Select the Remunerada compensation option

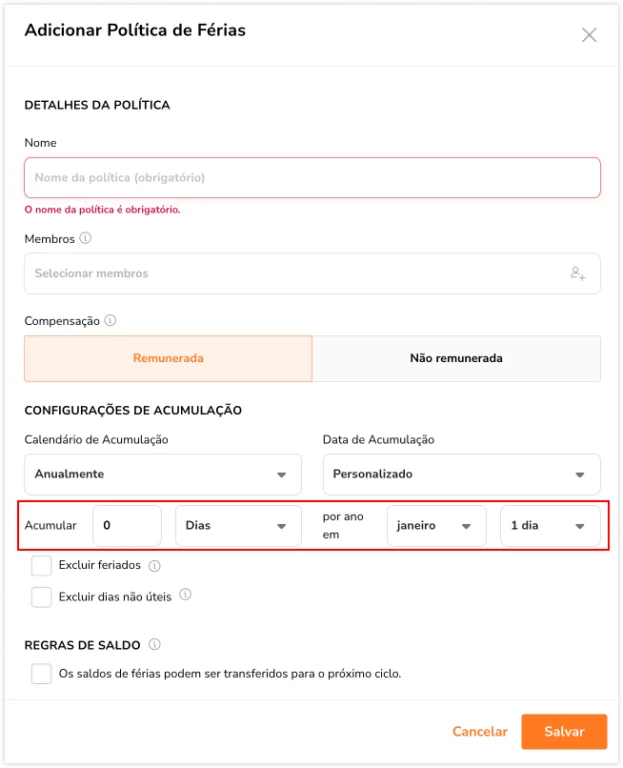tap(168, 359)
